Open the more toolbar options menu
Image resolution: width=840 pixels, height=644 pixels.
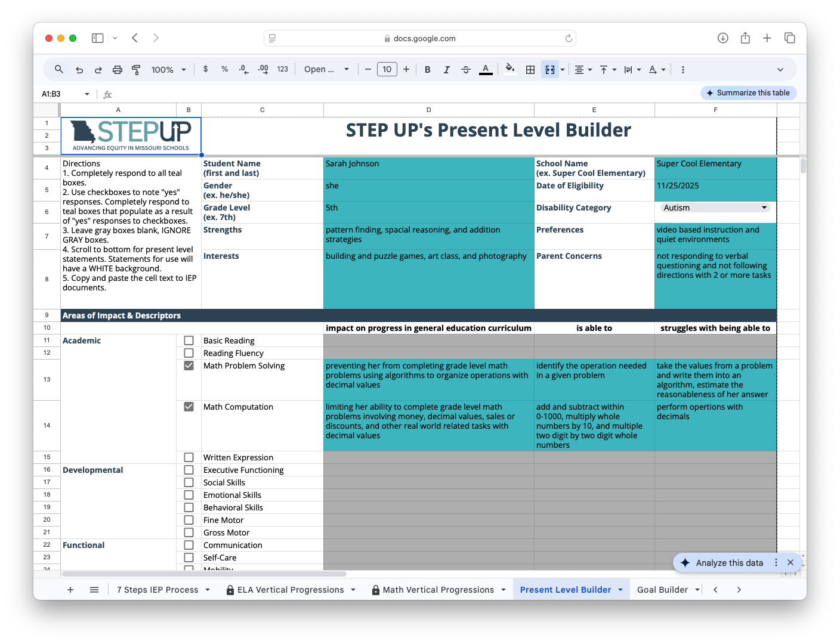click(683, 70)
